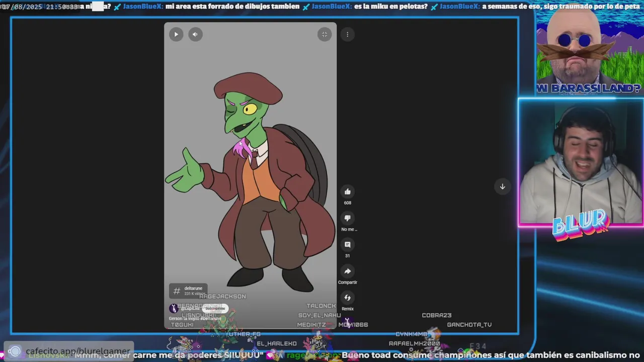644x362 pixels.
Task: Click the chat ticker message about toad consuming champiñones
Action: 491,355
